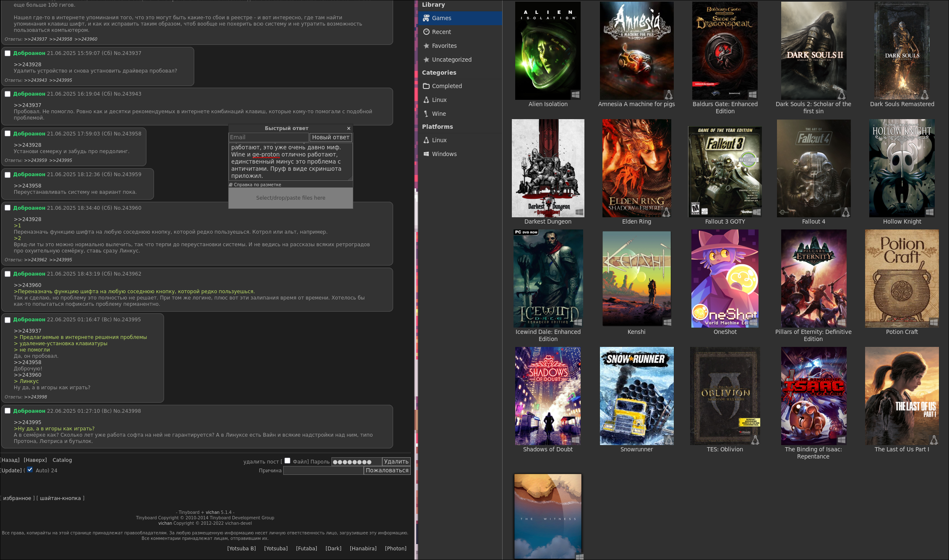This screenshot has height=560, width=949.
Task: Toggle the file-only delete checkbox
Action: tap(287, 461)
